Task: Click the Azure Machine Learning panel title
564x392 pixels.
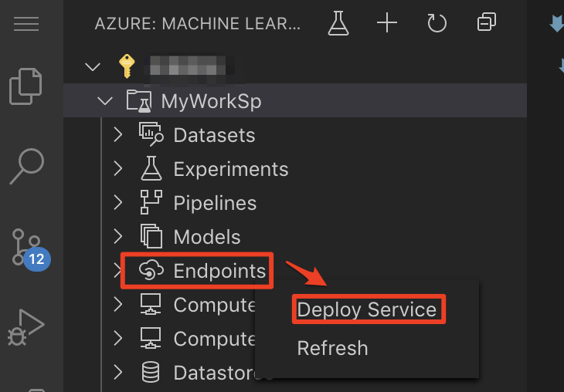Action: point(198,24)
